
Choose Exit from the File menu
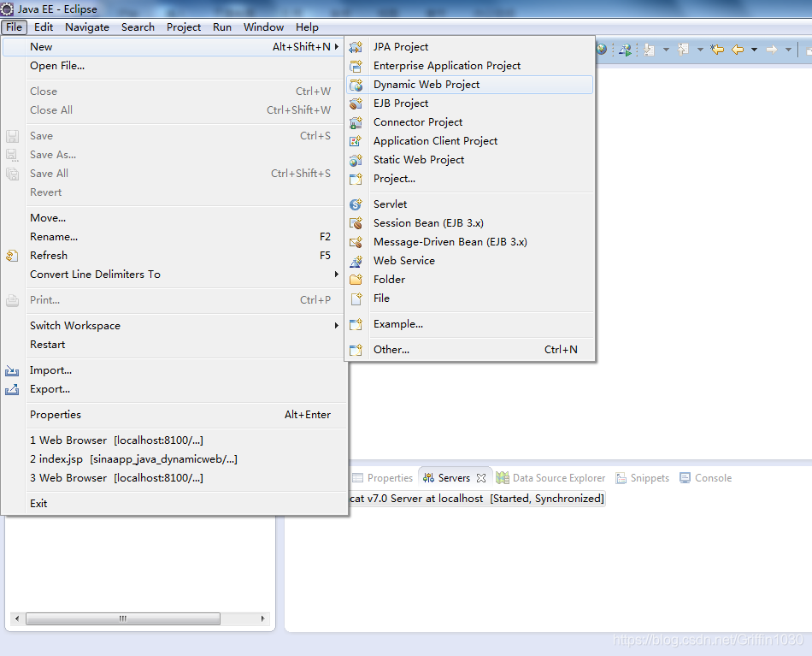pyautogui.click(x=173, y=504)
